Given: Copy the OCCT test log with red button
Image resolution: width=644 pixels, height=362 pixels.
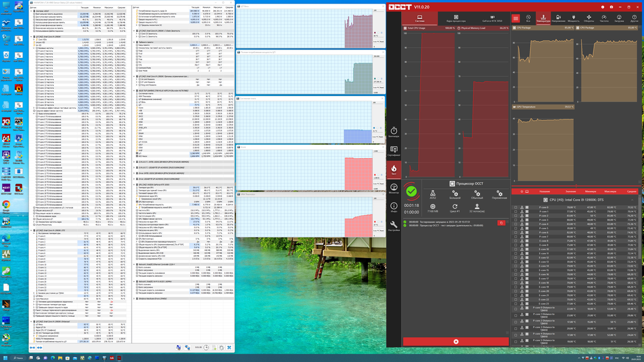Looking at the screenshot, I should click(x=501, y=223).
